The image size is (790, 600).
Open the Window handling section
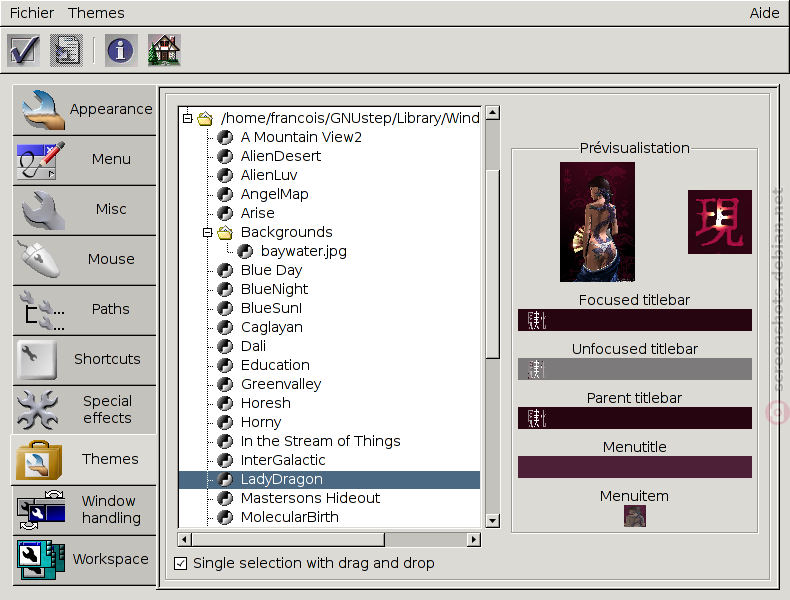click(84, 509)
